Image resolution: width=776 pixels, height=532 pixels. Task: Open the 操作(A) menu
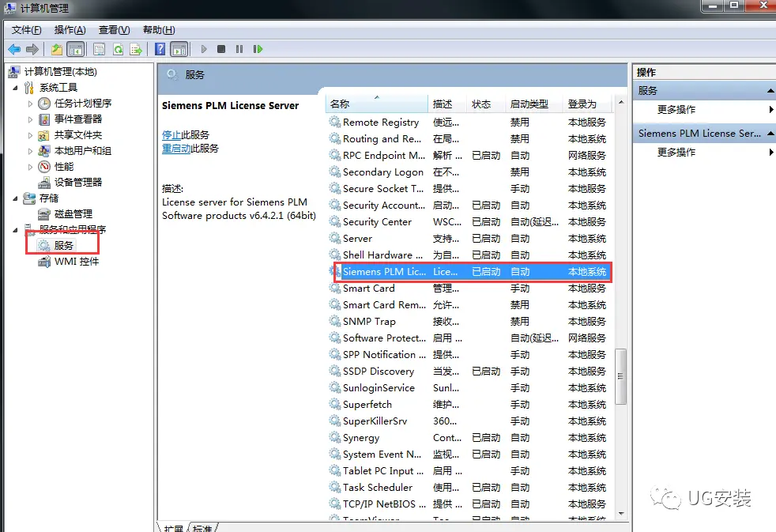tap(70, 30)
